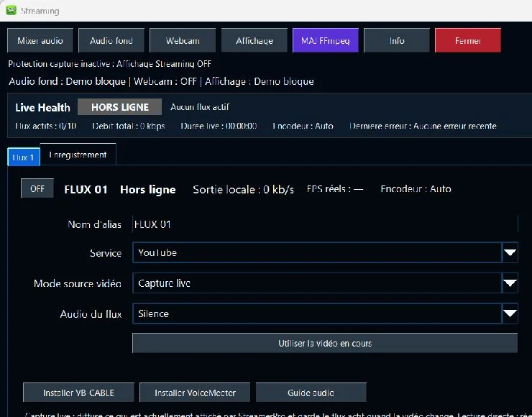Click the red Fermer button
532x417 pixels.
click(x=468, y=41)
